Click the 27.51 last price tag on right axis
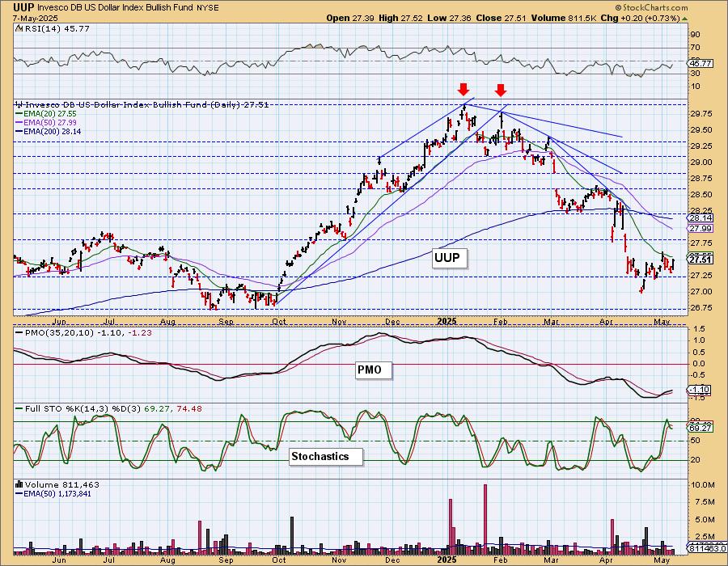Screen dimensions: 728x566 [x=700, y=260]
